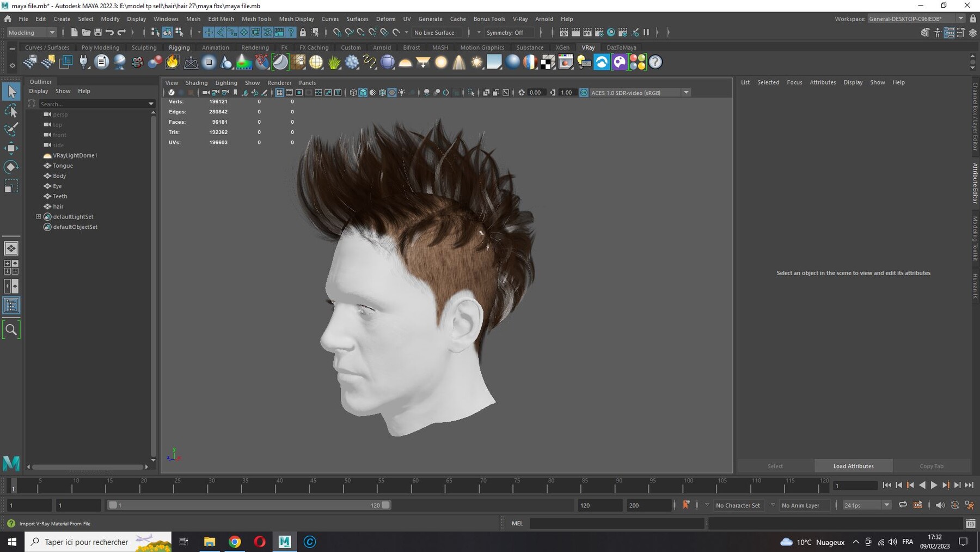
Task: Toggle the Outliner panel layout button
Action: (11, 305)
